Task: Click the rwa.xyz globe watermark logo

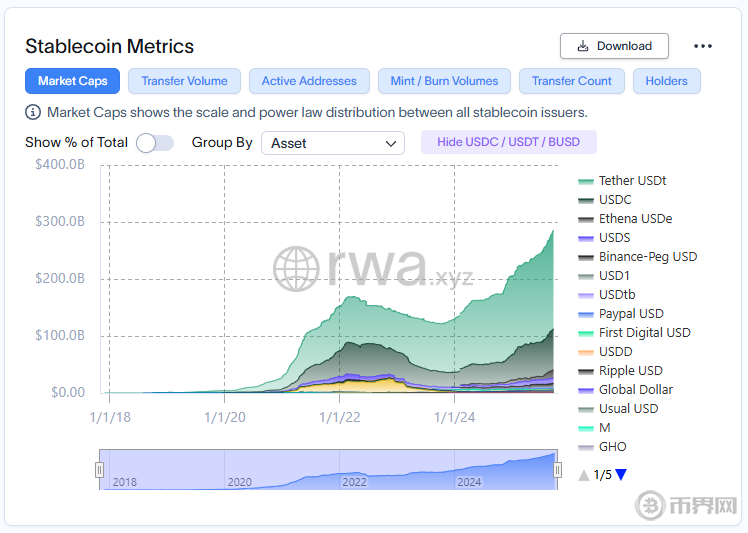Action: [296, 269]
